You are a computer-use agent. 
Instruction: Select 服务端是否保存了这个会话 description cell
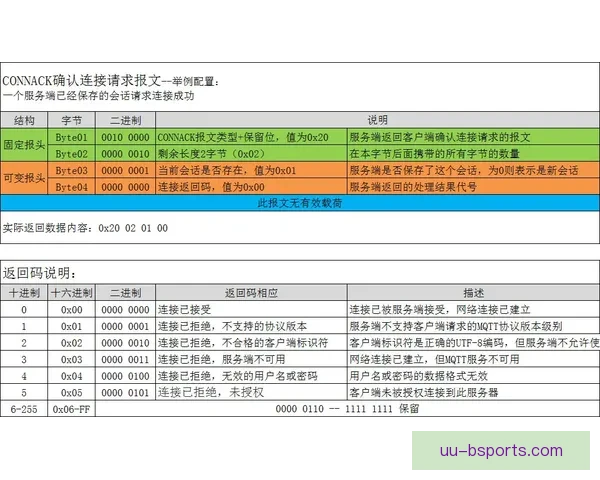pyautogui.click(x=474, y=170)
